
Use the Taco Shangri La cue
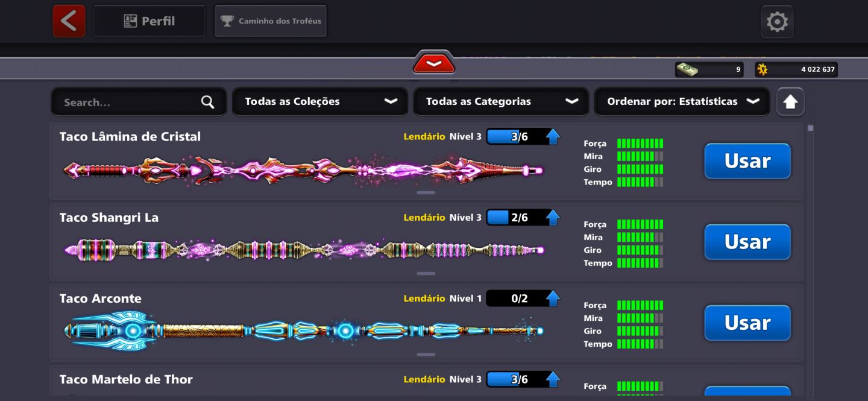(747, 242)
